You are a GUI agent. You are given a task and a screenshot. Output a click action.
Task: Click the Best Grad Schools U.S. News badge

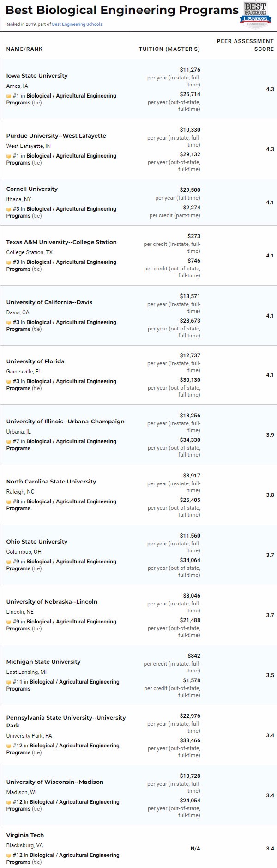[255, 14]
